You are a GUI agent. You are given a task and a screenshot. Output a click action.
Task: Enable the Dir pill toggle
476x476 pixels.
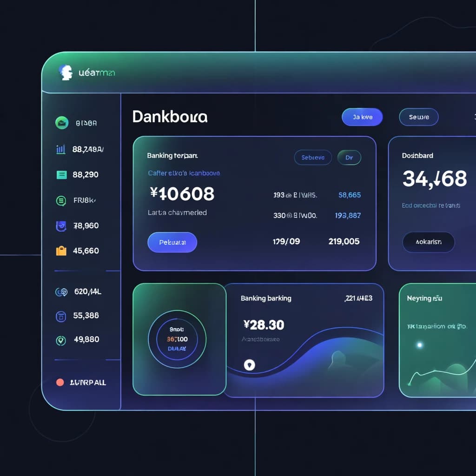click(349, 158)
